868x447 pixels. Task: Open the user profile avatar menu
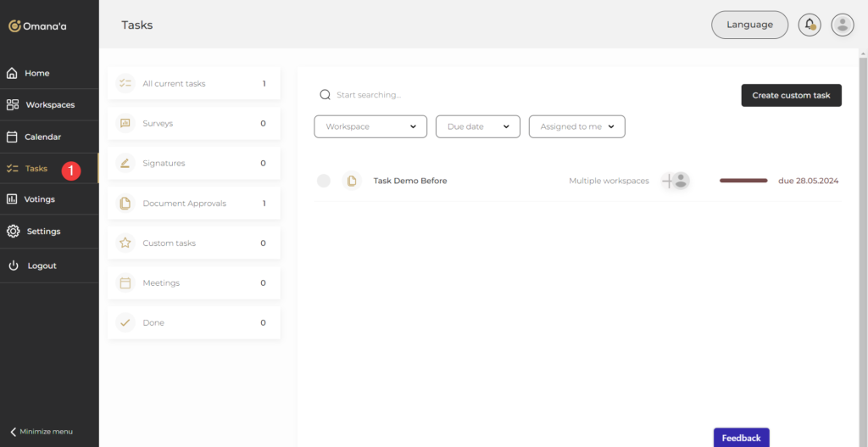pos(842,25)
